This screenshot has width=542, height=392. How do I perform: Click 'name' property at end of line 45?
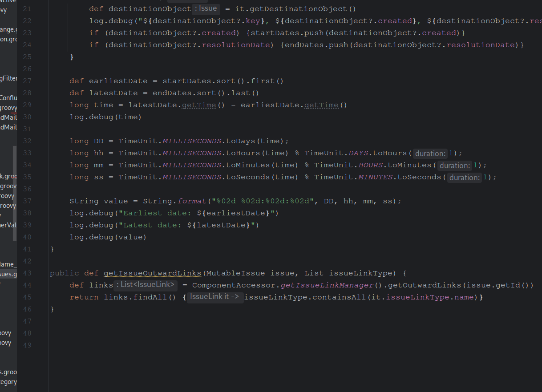[x=464, y=297]
